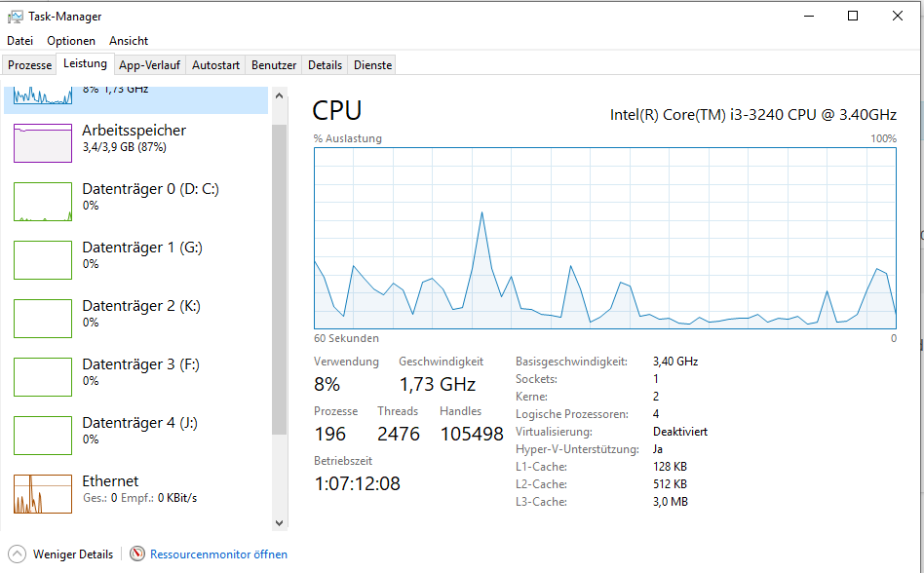Select Datenträger 0 (D: C:) graph icon
This screenshot has height=573, width=924.
pos(43,202)
